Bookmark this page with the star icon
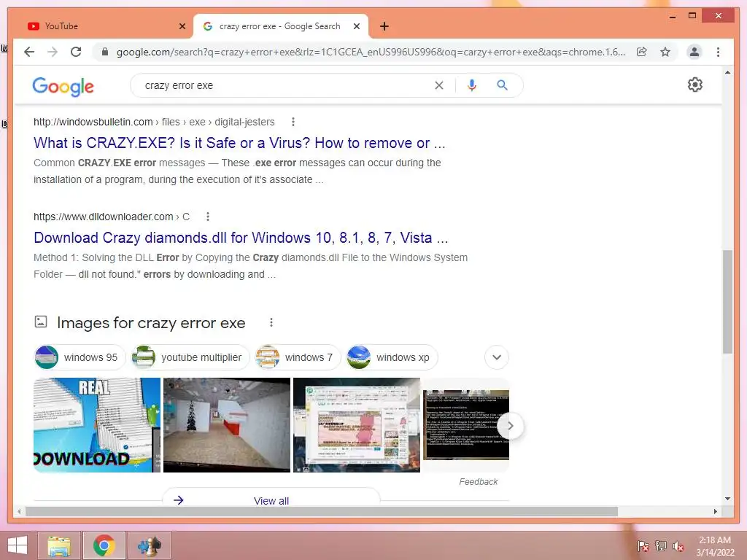Image resolution: width=747 pixels, height=560 pixels. pyautogui.click(x=665, y=52)
